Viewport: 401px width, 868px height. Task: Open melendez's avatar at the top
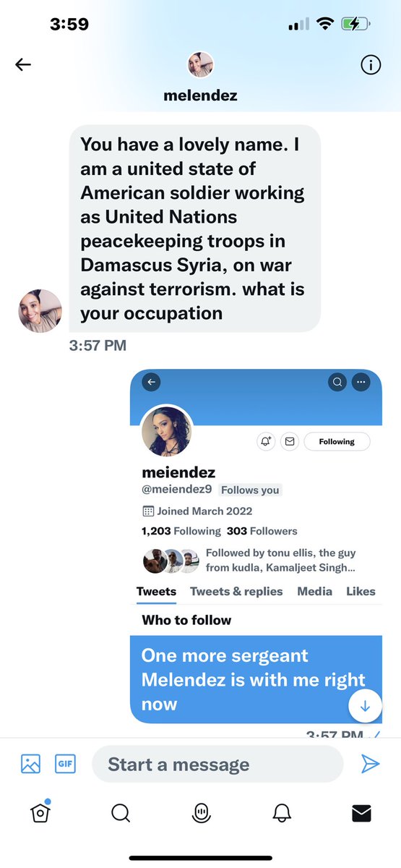click(200, 65)
